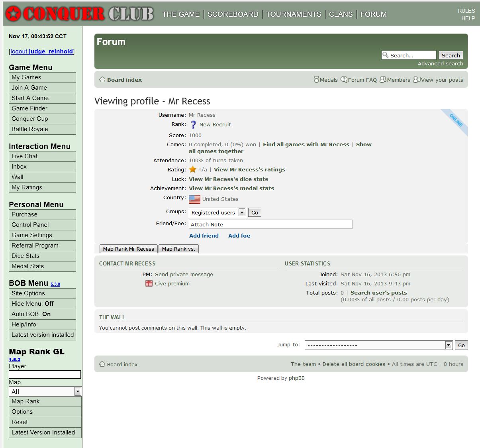This screenshot has width=480, height=448.
Task: Go to TOURNAMENTS in top navigation
Action: point(293,14)
